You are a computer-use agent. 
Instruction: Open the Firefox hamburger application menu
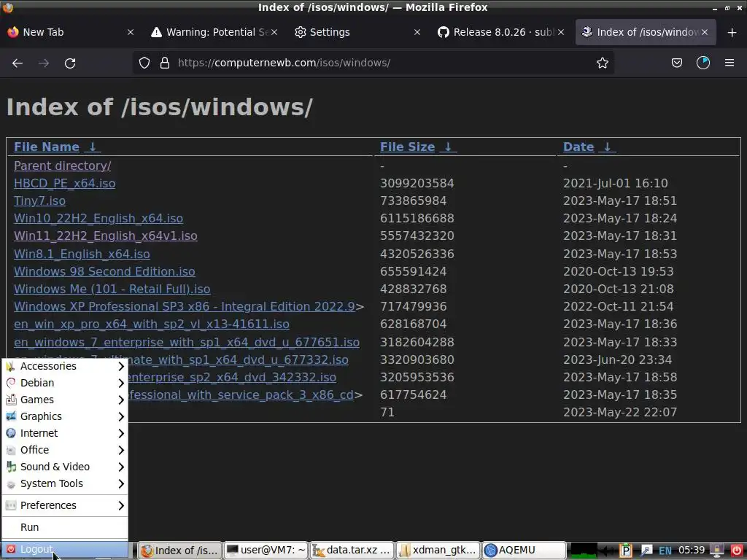[x=729, y=63]
